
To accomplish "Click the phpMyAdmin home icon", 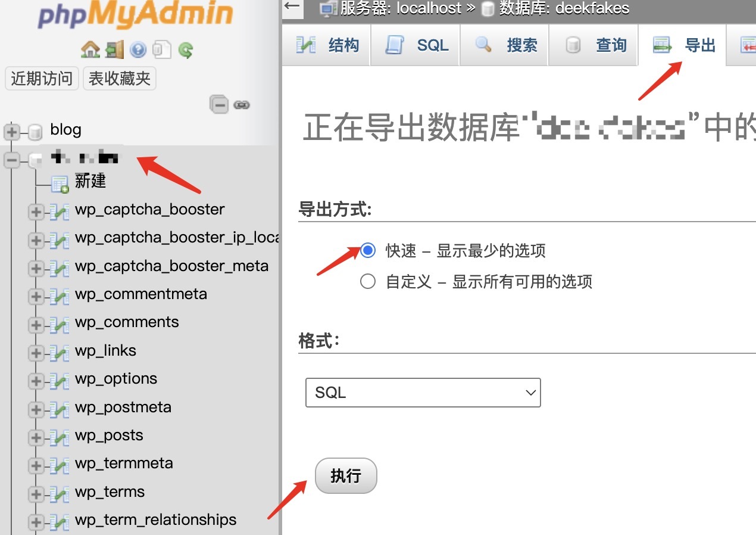I will pyautogui.click(x=90, y=49).
